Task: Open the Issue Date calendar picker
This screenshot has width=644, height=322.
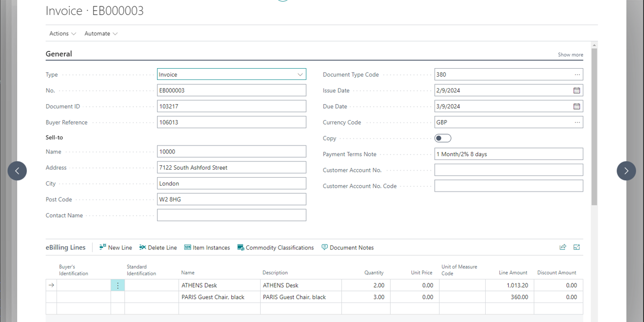Action: [577, 91]
